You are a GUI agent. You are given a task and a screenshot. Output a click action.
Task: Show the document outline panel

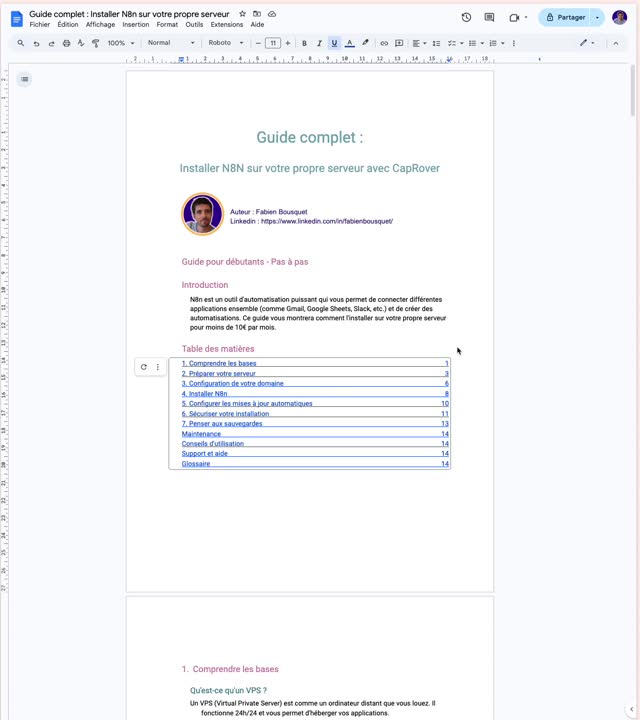tap(24, 79)
